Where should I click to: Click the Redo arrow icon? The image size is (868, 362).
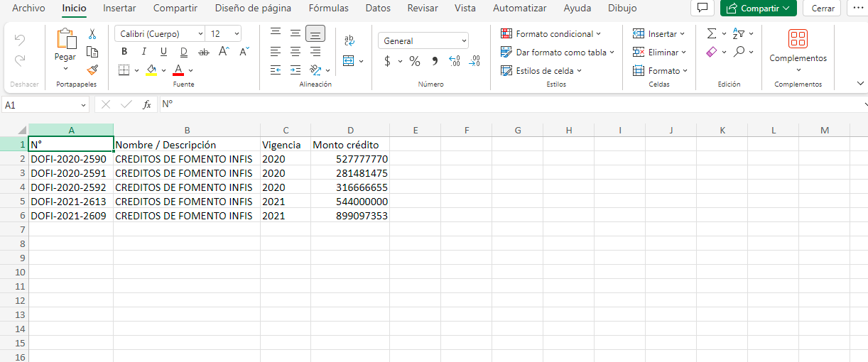click(20, 60)
